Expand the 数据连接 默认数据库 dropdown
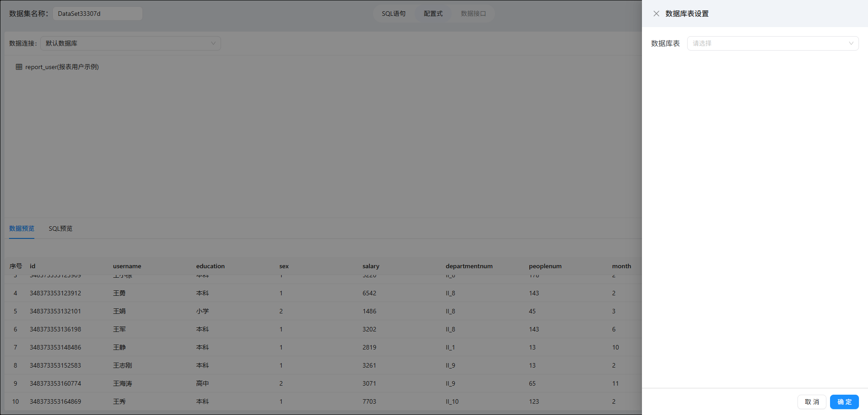The image size is (868, 415). [131, 43]
